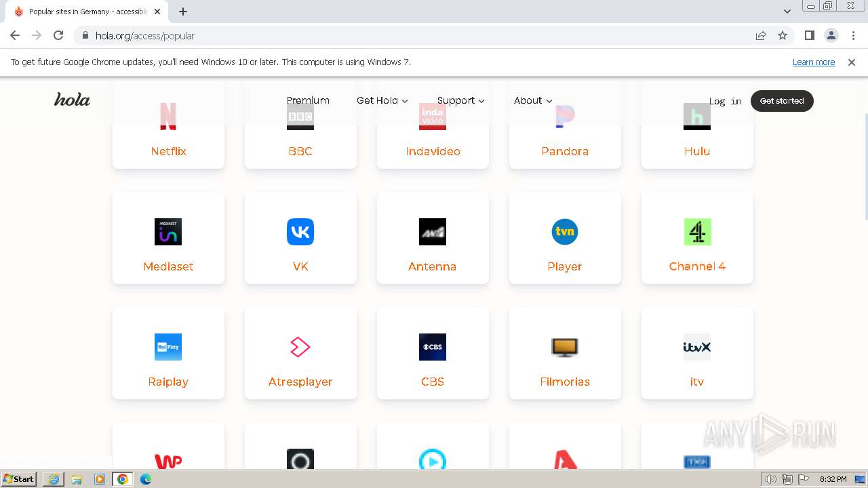
Task: Open the blue play-circle logo icon
Action: tap(433, 460)
